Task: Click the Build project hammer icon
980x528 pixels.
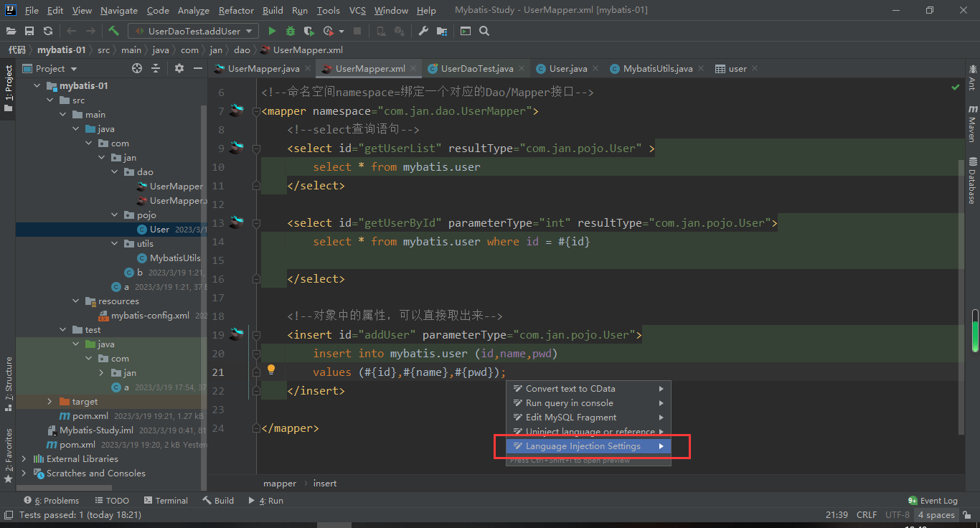Action: point(113,31)
